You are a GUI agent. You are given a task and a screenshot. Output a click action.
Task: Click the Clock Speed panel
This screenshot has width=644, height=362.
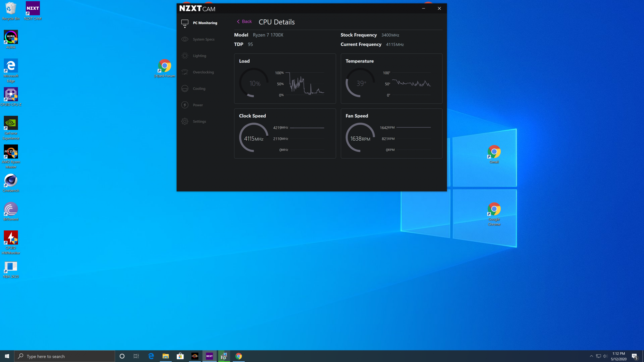pyautogui.click(x=285, y=133)
